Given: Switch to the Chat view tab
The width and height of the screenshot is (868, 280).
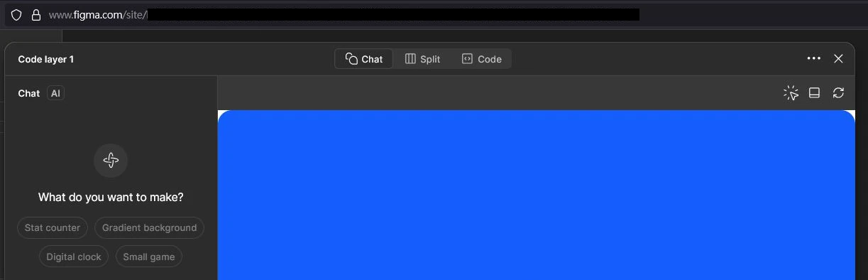Looking at the screenshot, I should point(364,59).
